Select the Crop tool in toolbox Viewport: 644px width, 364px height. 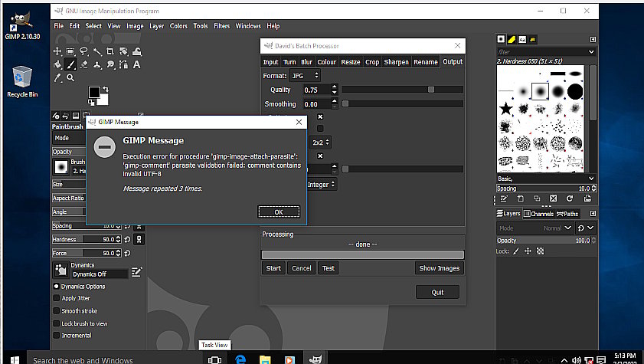point(110,51)
